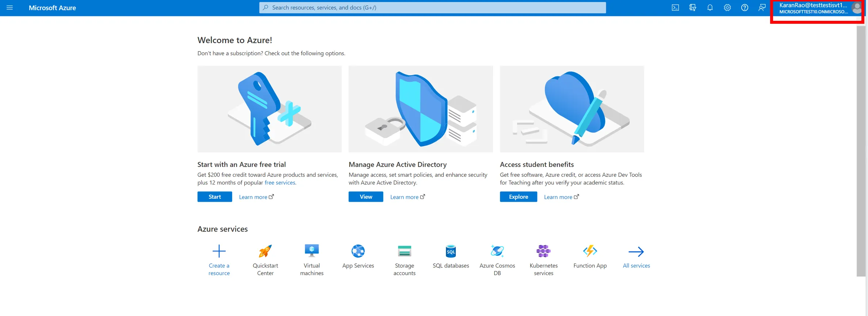Image resolution: width=868 pixels, height=316 pixels.
Task: Click the 'Start with an Azure free trial' title
Action: tap(242, 164)
